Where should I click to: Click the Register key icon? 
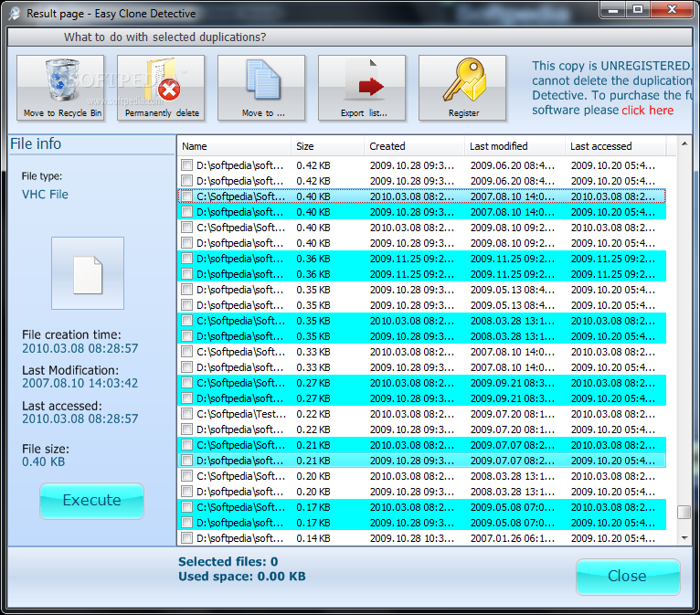tap(462, 88)
